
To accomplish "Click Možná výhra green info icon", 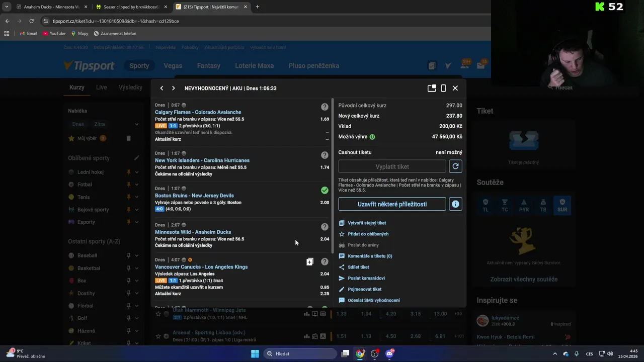I will 372,137.
